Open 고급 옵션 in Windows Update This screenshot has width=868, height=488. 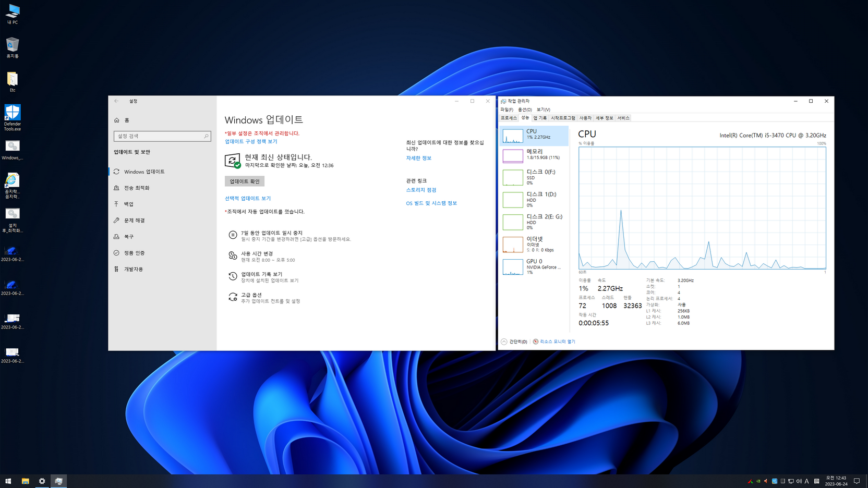tap(264, 298)
